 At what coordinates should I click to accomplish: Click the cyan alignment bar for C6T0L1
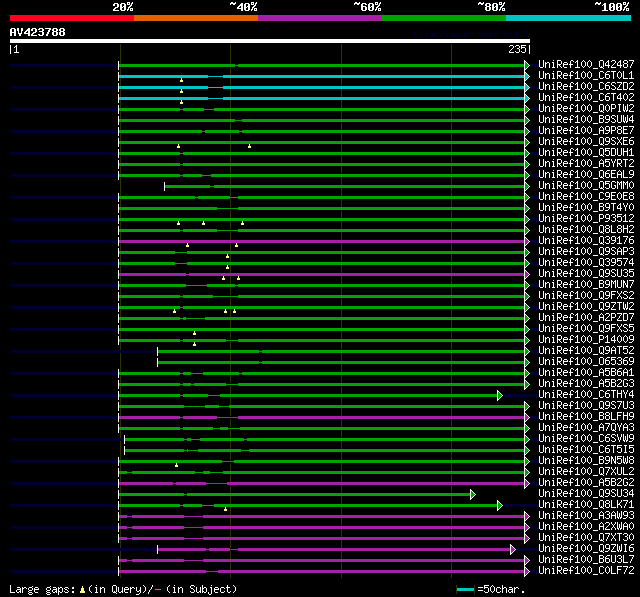point(322,76)
